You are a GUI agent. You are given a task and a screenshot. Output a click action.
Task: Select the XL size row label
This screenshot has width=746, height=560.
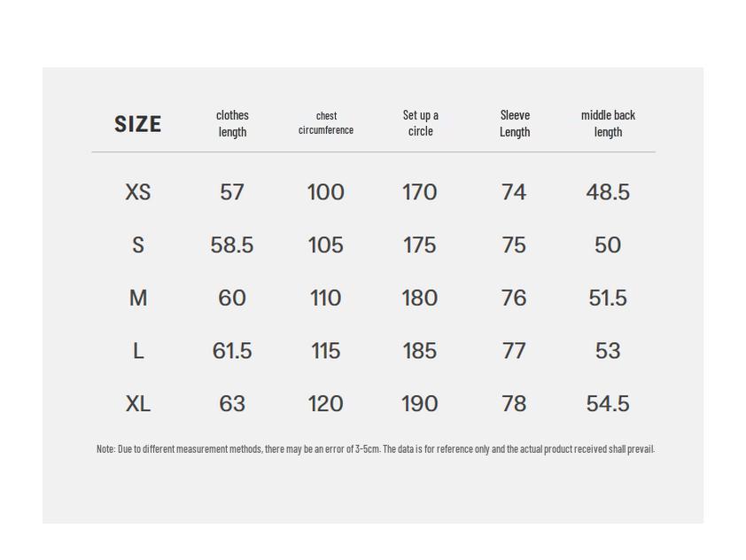[138, 404]
